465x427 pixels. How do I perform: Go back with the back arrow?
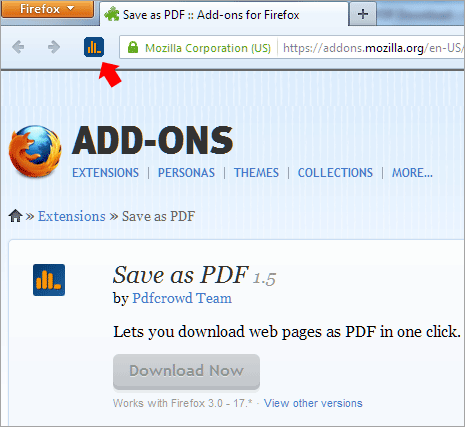[x=18, y=47]
